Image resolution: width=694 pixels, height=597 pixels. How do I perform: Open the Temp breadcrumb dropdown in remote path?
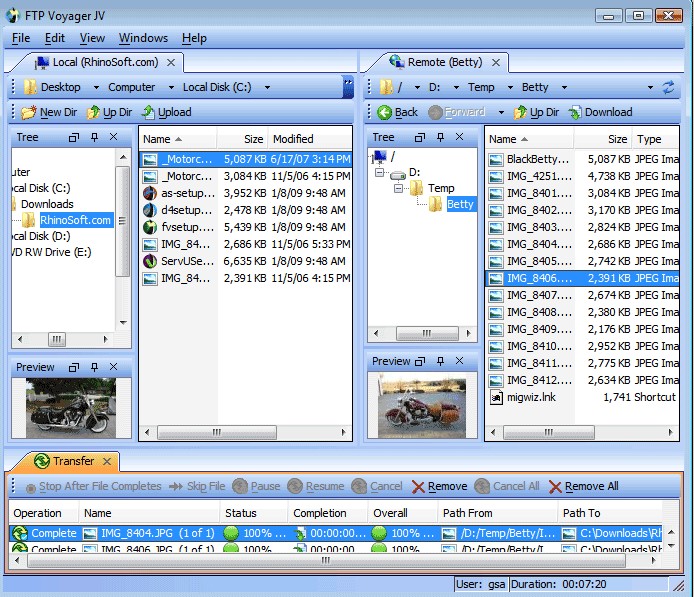[508, 87]
